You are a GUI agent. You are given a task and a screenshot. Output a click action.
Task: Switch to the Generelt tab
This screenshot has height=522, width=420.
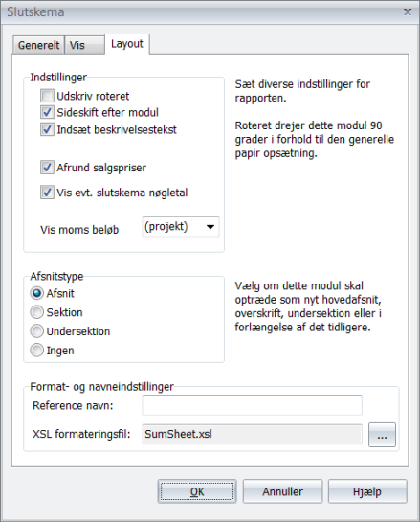[38, 45]
